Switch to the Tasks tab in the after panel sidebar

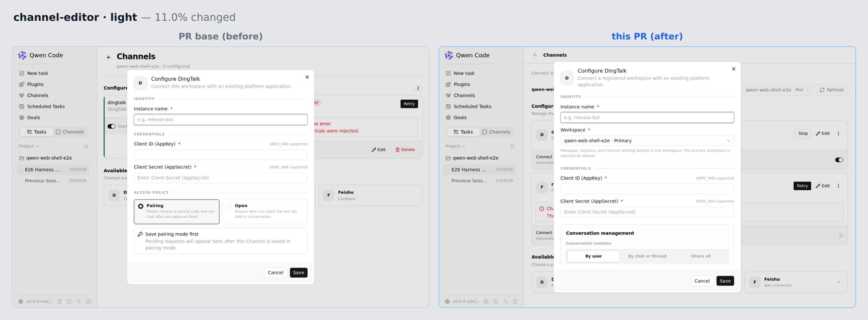[x=463, y=132]
